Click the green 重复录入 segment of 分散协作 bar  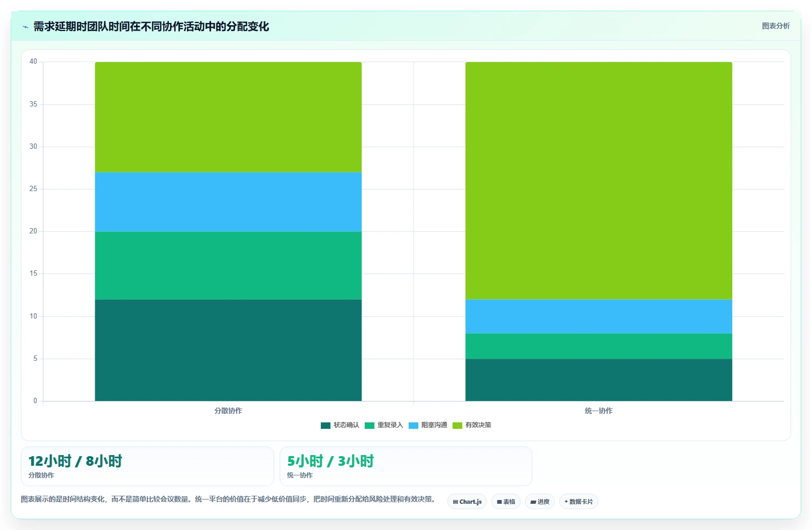(x=228, y=266)
